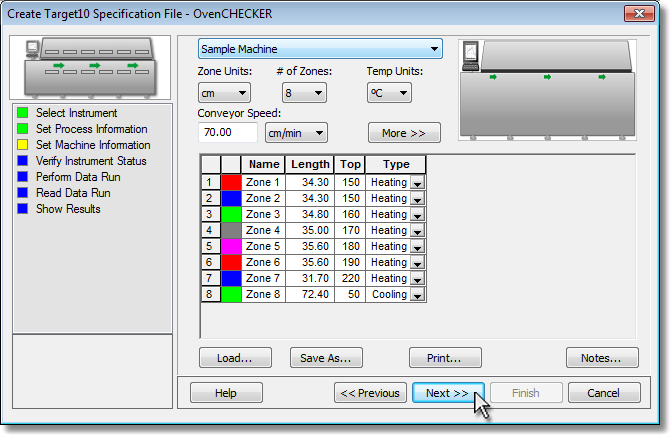Proceed with the Next >> button
This screenshot has height=437, width=672.
click(x=448, y=393)
